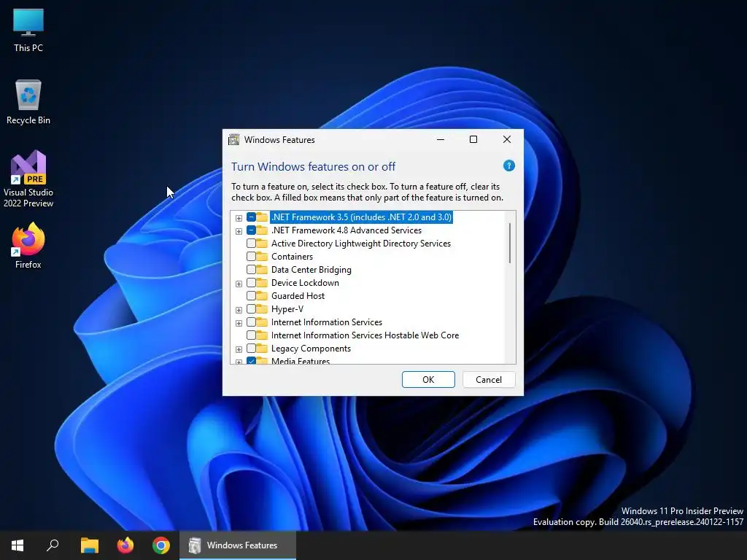Click the Windows Features title bar icon

[x=234, y=139]
